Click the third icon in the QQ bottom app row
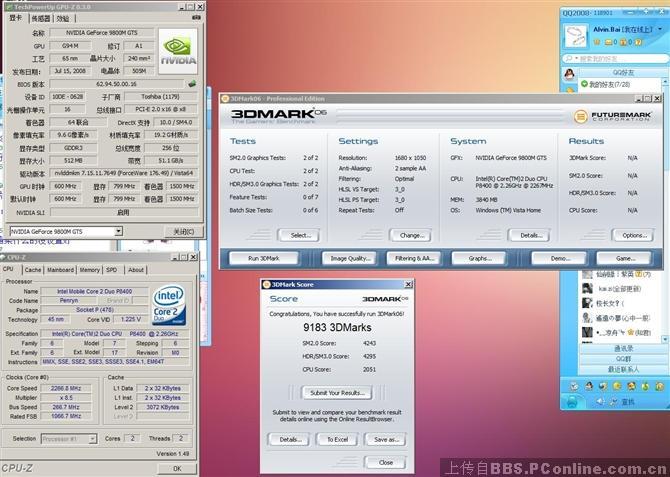 tap(603, 386)
